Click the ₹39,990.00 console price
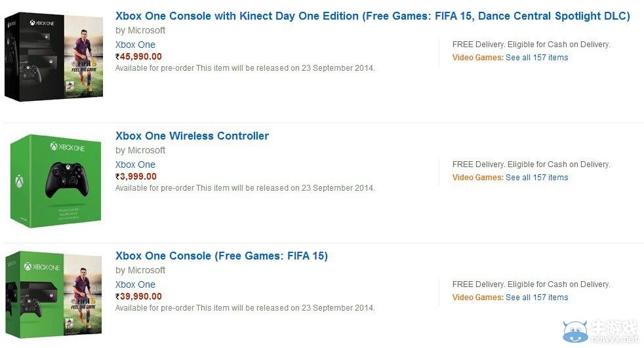This screenshot has width=644, height=348. pyautogui.click(x=138, y=296)
